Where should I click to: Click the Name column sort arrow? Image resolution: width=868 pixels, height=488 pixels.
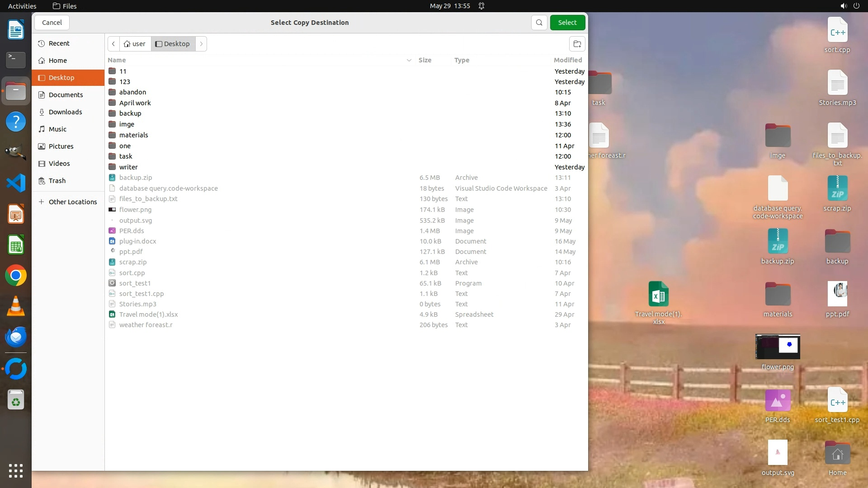click(x=409, y=60)
